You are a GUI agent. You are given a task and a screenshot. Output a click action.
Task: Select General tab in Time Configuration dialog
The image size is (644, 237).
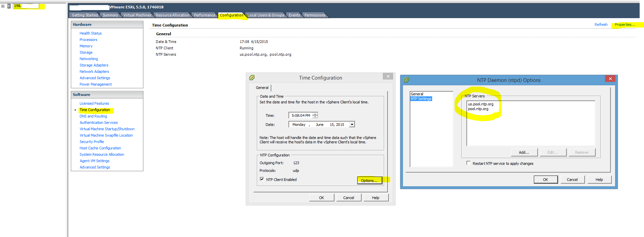(262, 88)
